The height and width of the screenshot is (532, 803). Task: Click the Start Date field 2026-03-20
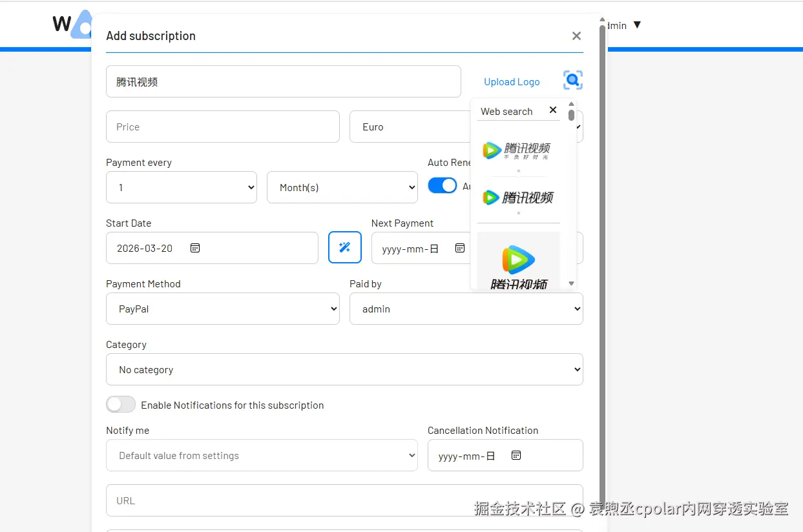pos(212,248)
